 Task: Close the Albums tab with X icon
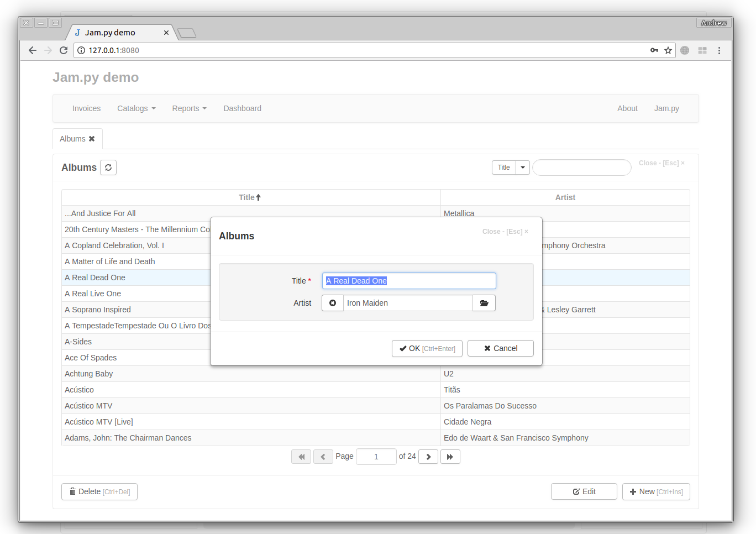[92, 139]
